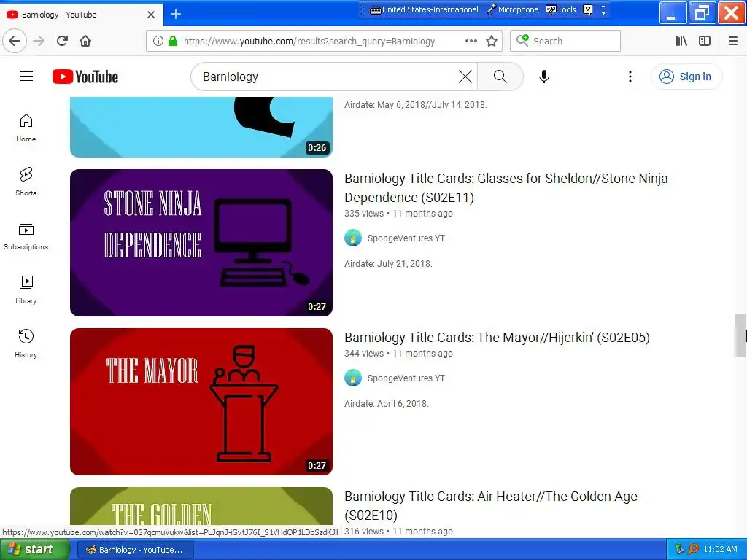Bookmark this page with the star
This screenshot has width=747, height=560.
tap(492, 41)
